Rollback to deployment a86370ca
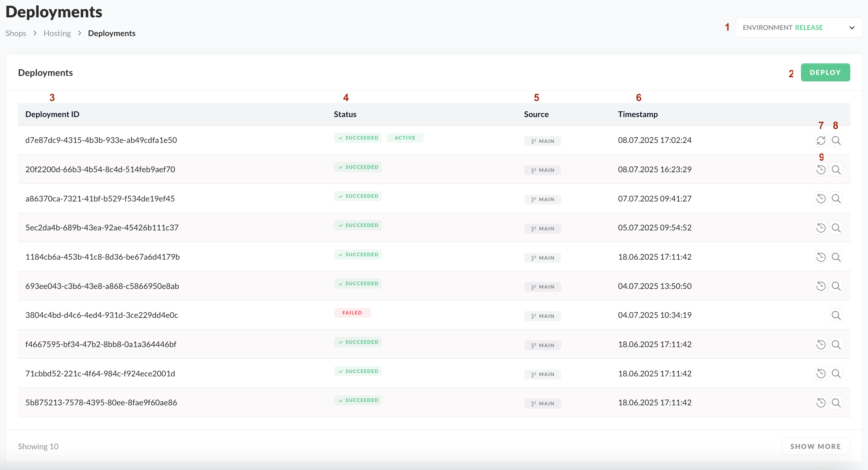The height and width of the screenshot is (470, 868). click(x=821, y=198)
